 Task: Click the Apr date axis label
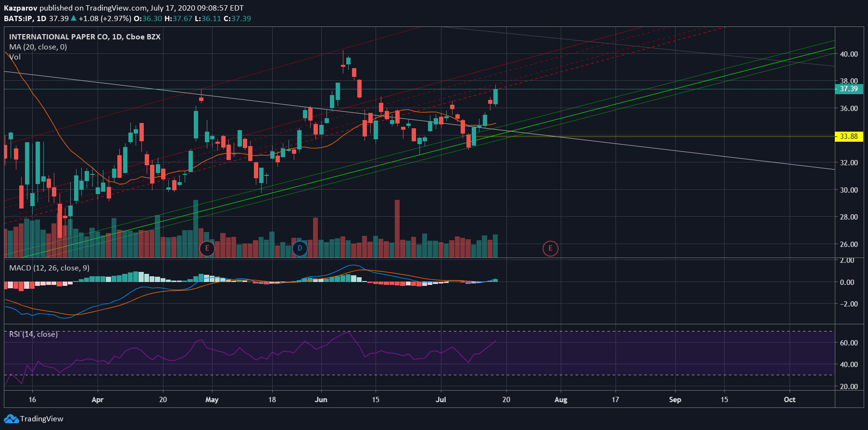coord(98,400)
